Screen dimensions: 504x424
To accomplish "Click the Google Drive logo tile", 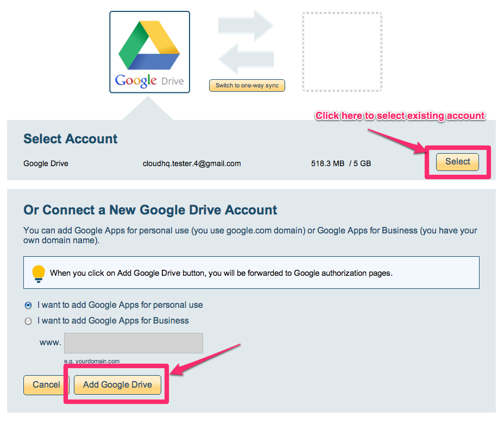I will click(x=149, y=52).
